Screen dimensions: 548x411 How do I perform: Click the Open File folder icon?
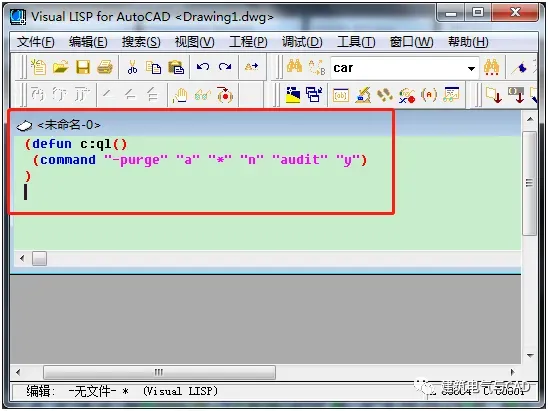(60, 66)
